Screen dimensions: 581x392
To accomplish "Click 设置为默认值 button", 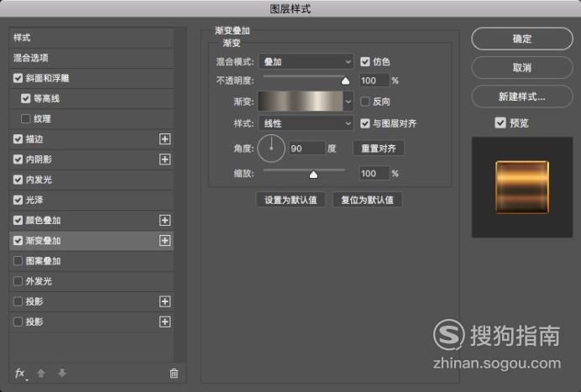I will pyautogui.click(x=290, y=200).
